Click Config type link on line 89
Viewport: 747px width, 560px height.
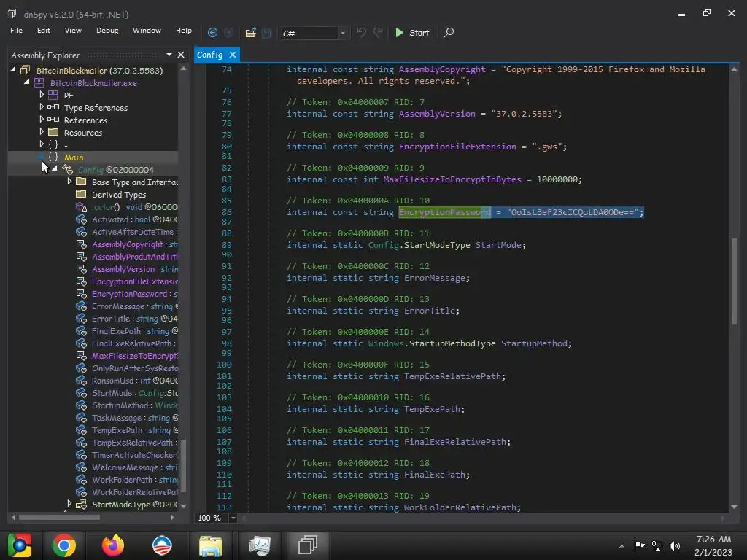pos(383,245)
